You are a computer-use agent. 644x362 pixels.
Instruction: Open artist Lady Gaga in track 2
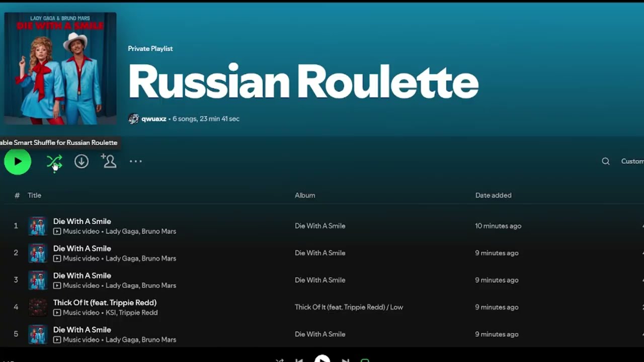(x=121, y=258)
